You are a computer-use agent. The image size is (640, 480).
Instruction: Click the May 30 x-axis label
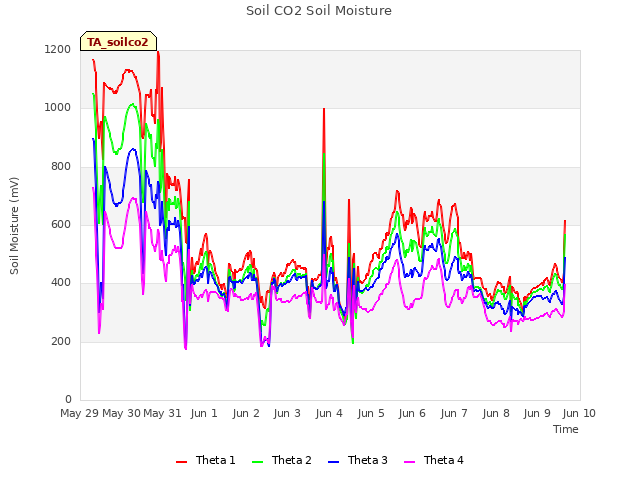coord(121,413)
